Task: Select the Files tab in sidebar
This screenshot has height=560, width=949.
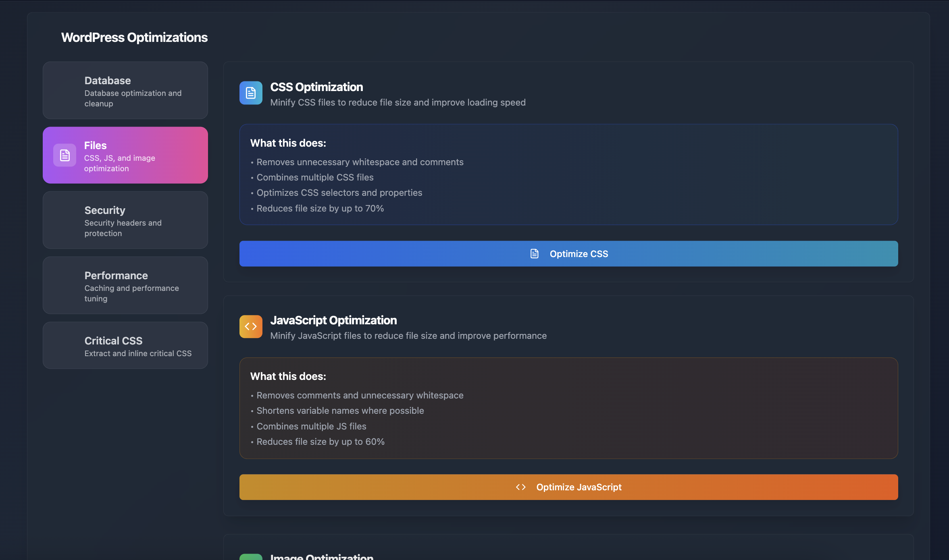Action: [x=125, y=156]
